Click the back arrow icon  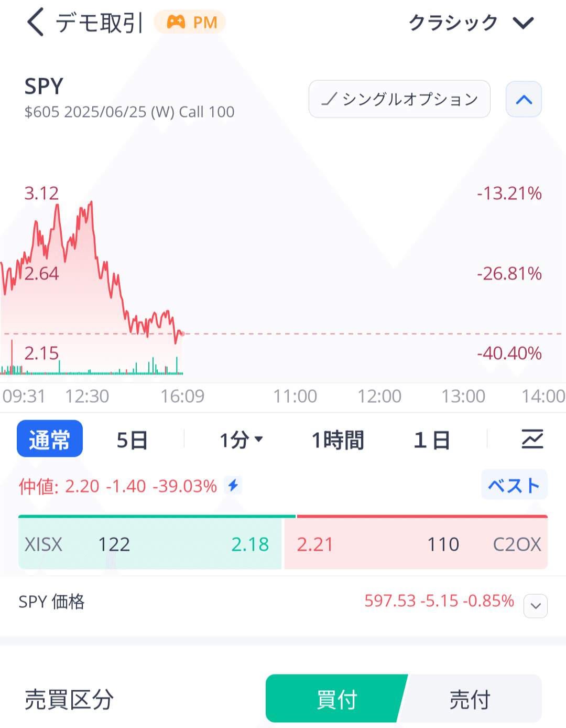tap(35, 22)
